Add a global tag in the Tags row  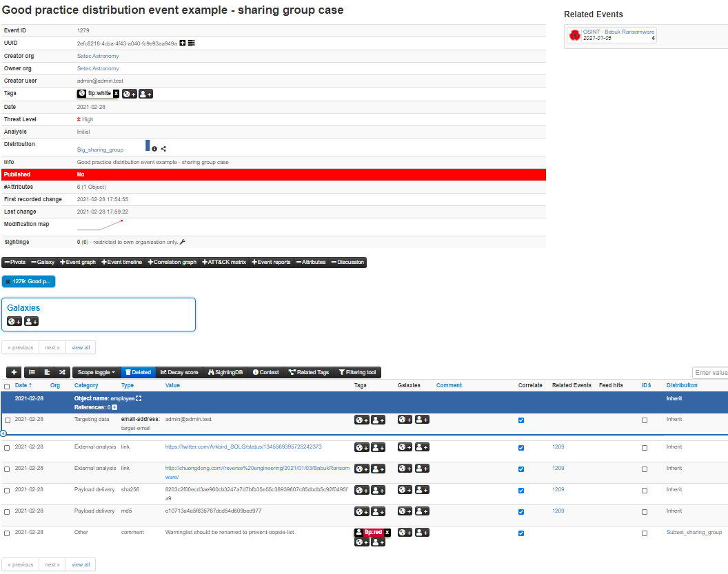coord(130,94)
